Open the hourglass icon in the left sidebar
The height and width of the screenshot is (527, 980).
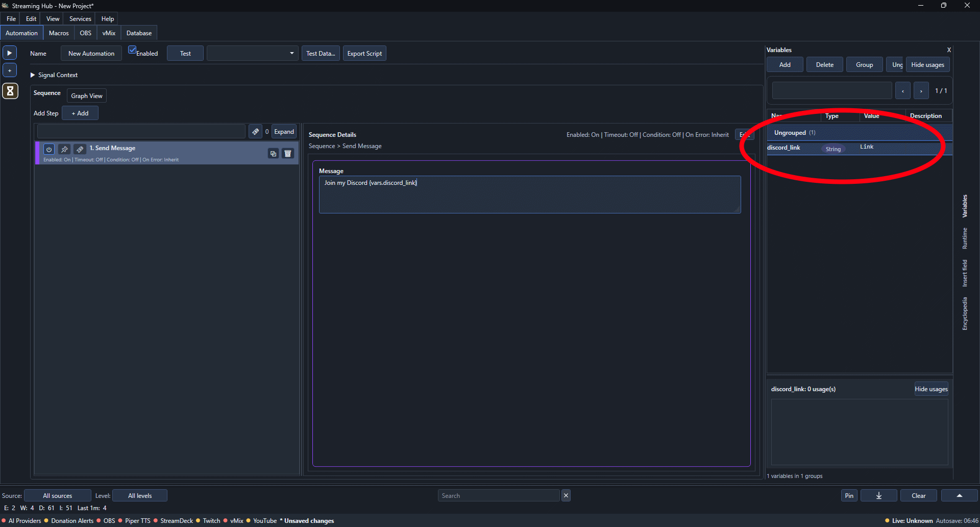[x=10, y=91]
